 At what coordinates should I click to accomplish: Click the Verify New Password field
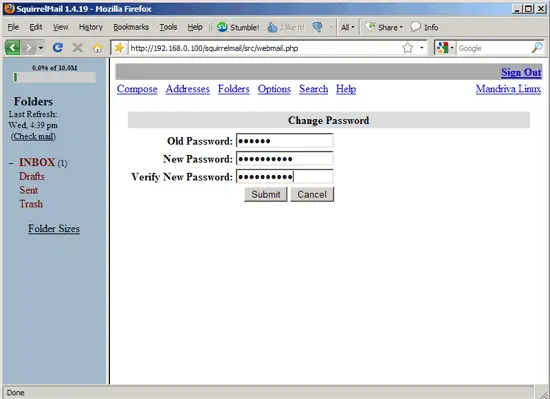(x=284, y=176)
